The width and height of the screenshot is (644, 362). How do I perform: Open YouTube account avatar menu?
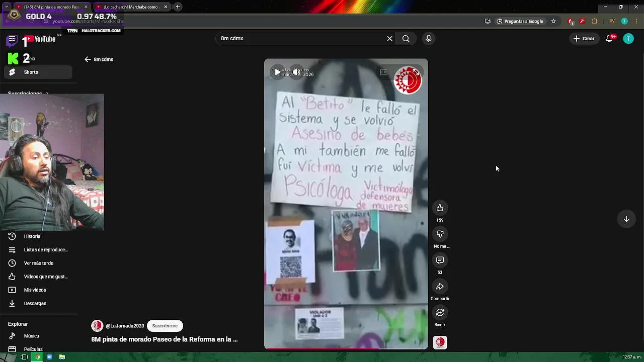(x=628, y=39)
